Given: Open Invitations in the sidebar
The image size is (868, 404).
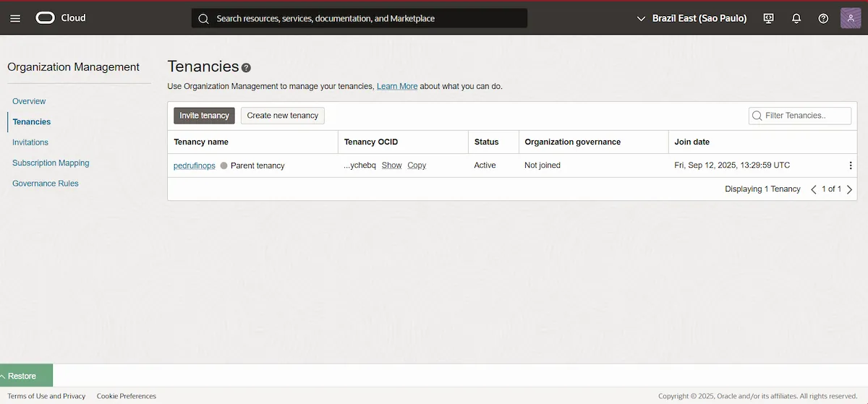Looking at the screenshot, I should click(x=30, y=142).
